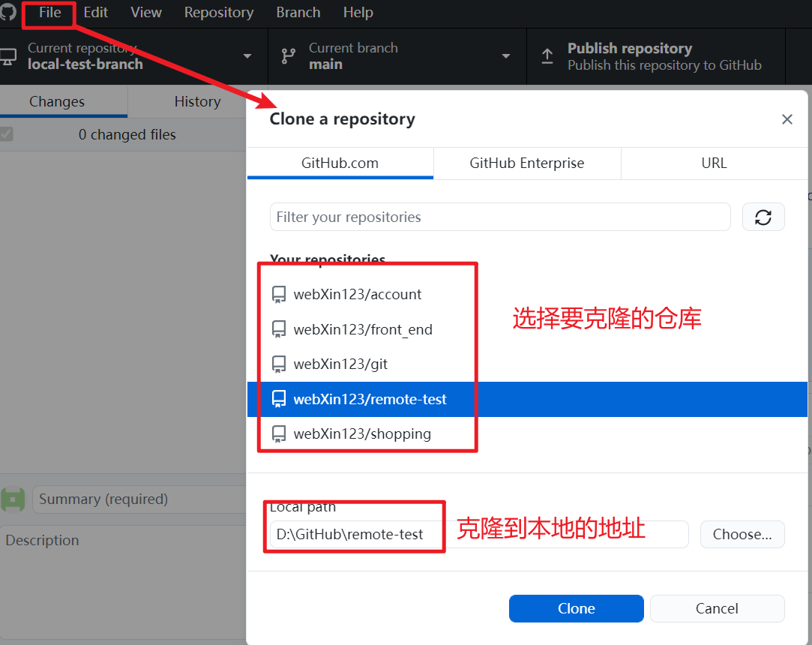The image size is (812, 645).
Task: Click the GitHub logo icon in title bar
Action: pos(8,12)
